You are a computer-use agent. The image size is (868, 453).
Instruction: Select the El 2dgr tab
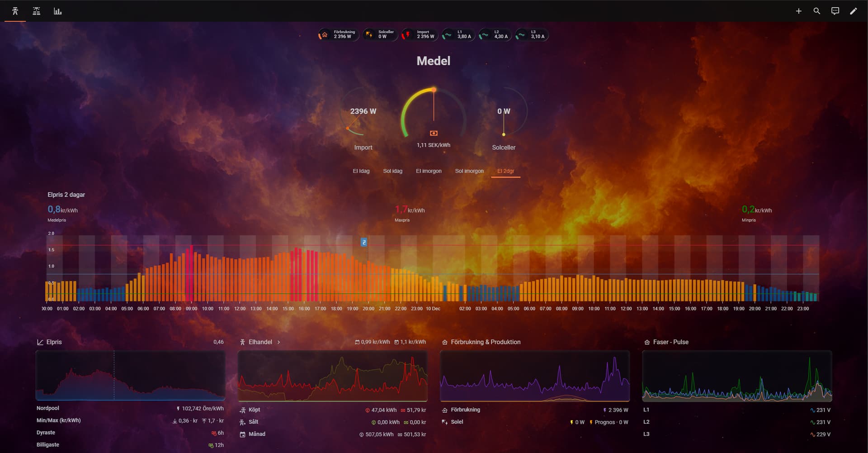(506, 171)
